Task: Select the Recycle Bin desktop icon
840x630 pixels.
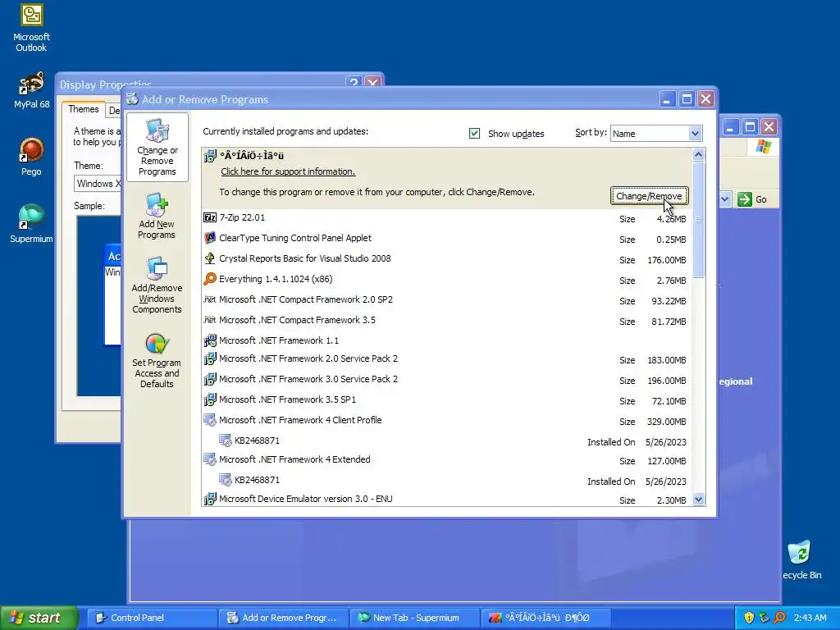Action: point(801,559)
